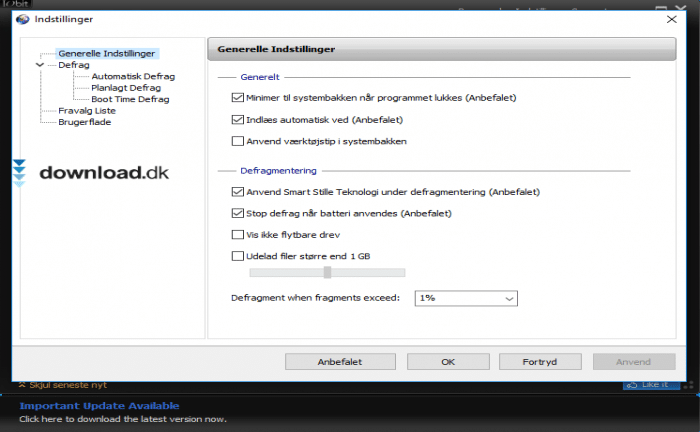Viewport: 700px width, 432px height.
Task: Uncheck Minimer til systembakken når programmet lukkes
Action: click(x=237, y=98)
